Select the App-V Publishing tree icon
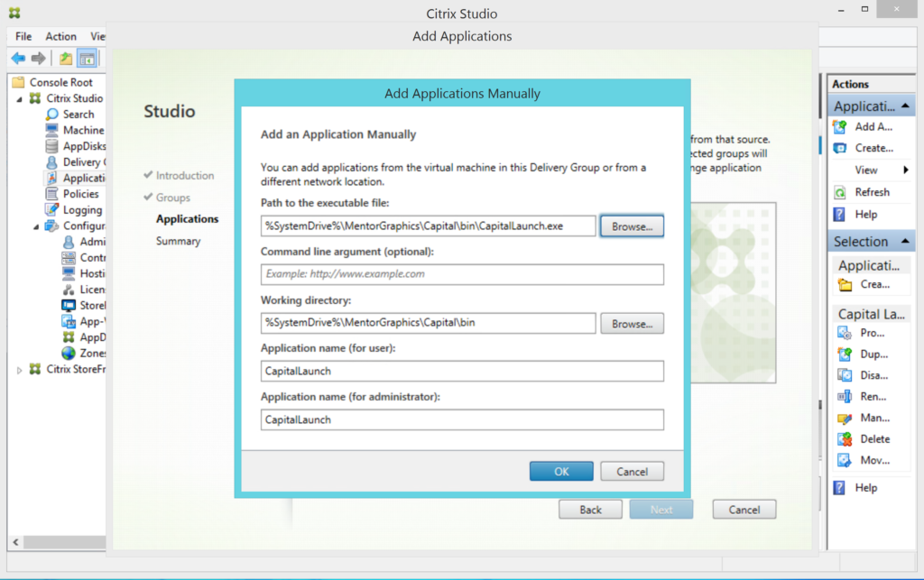924x580 pixels. click(69, 321)
